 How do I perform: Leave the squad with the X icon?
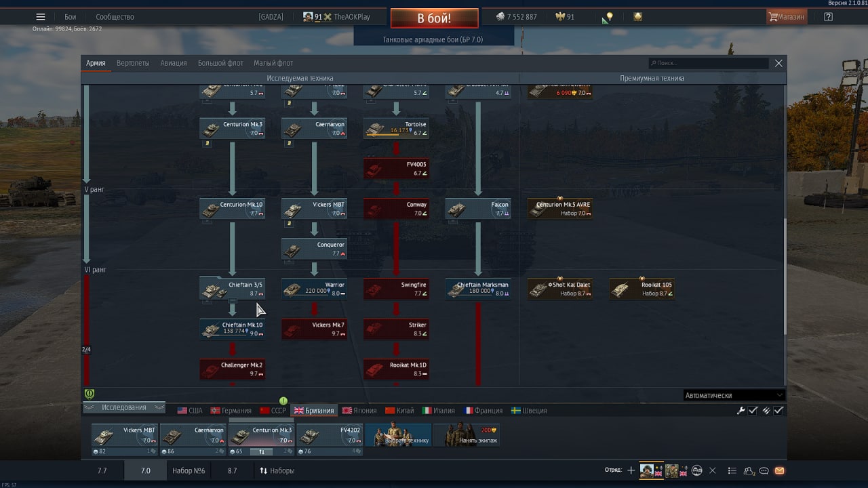(712, 470)
